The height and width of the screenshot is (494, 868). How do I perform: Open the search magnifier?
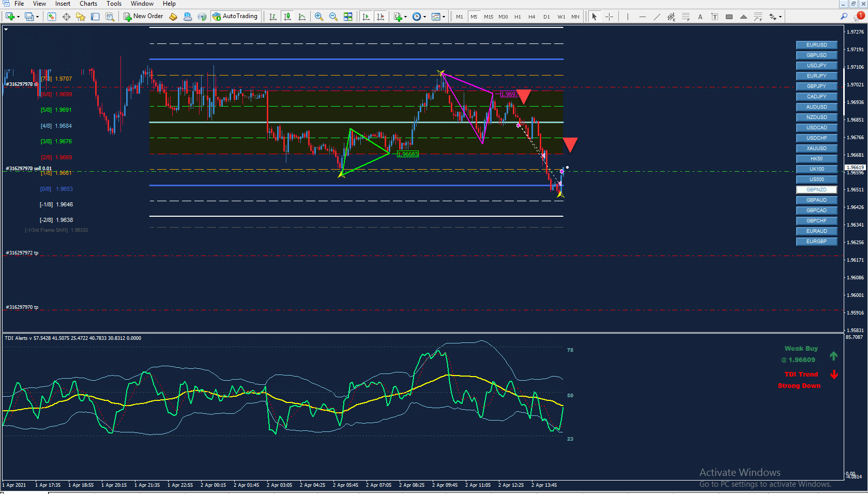[844, 17]
